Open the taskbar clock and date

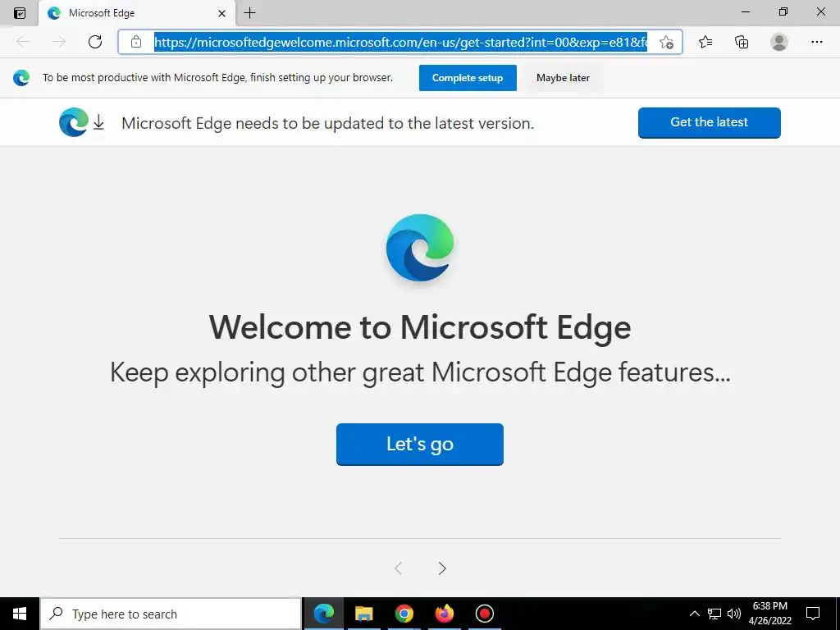[769, 614]
